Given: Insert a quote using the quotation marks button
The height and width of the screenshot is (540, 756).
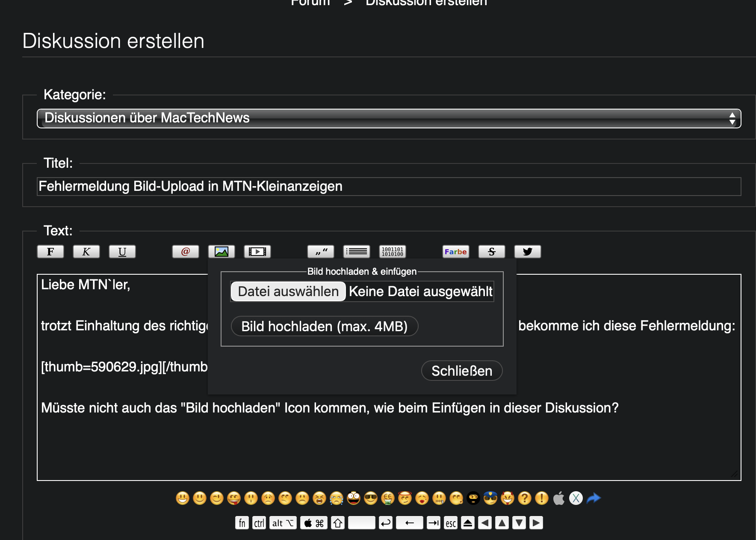Looking at the screenshot, I should (321, 252).
